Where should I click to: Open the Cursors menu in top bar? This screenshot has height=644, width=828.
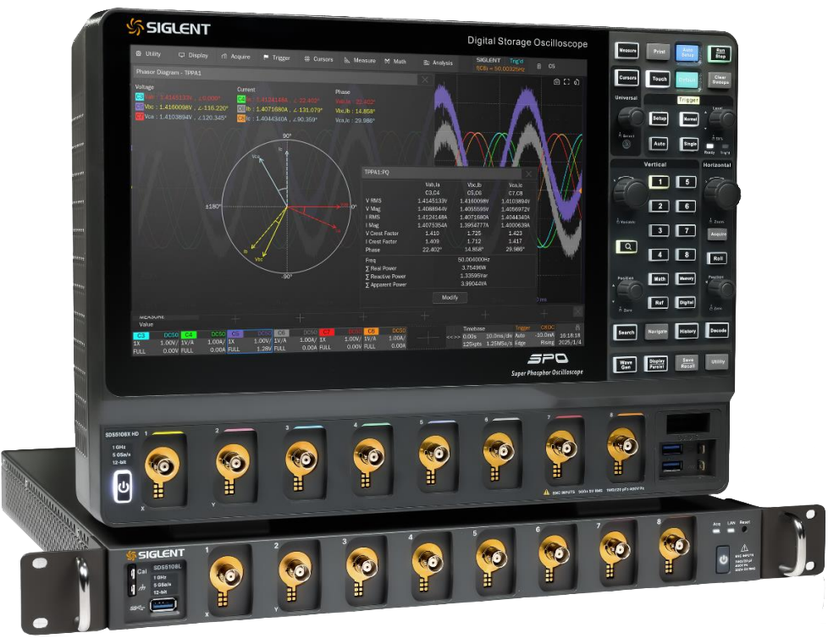pos(318,59)
